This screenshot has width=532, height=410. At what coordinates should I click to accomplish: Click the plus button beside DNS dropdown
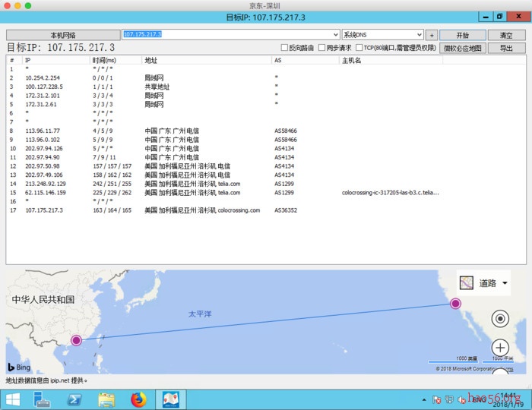(432, 35)
